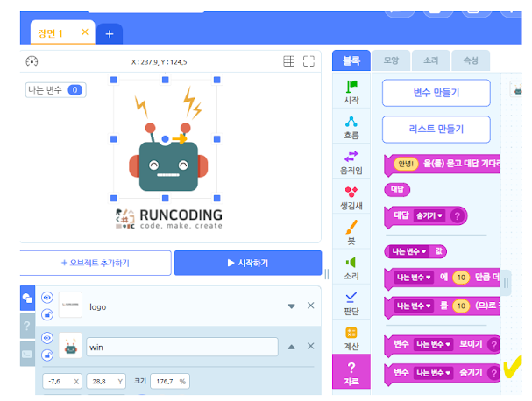Click the orange direction arrow on robot

click(x=180, y=139)
